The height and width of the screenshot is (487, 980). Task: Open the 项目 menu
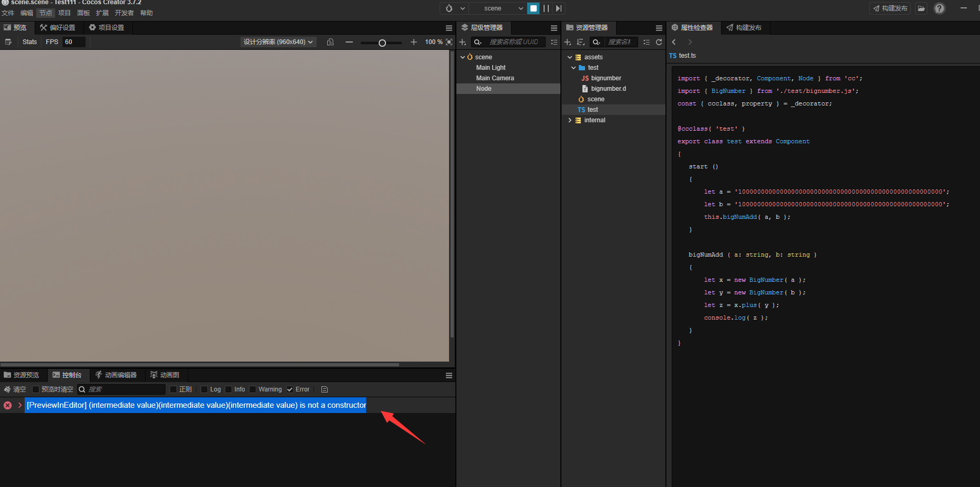coord(65,13)
